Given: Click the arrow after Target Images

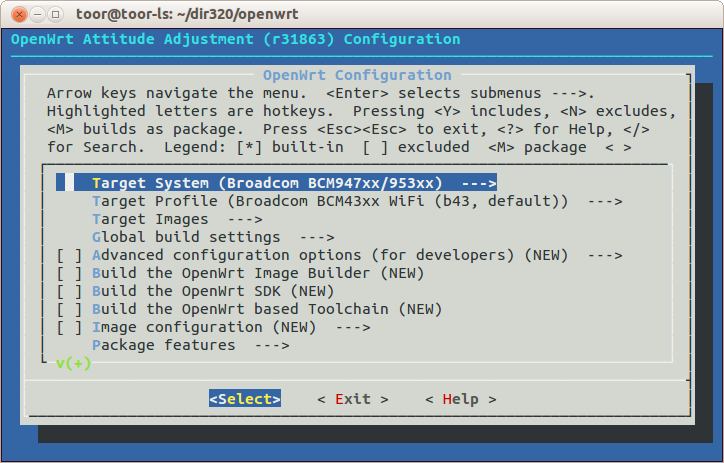Looking at the screenshot, I should (245, 219).
